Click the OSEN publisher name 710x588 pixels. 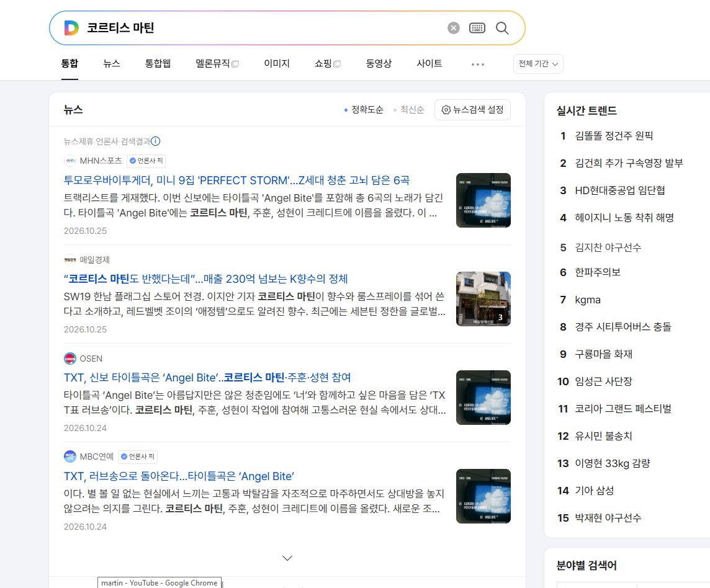[91, 359]
